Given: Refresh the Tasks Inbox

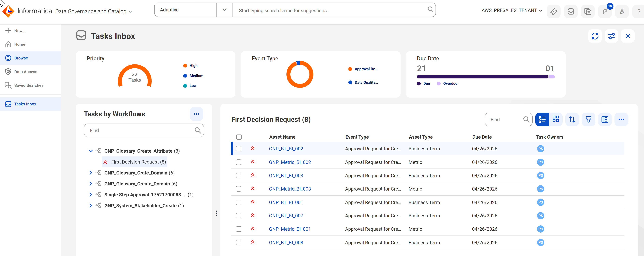Looking at the screenshot, I should (595, 36).
